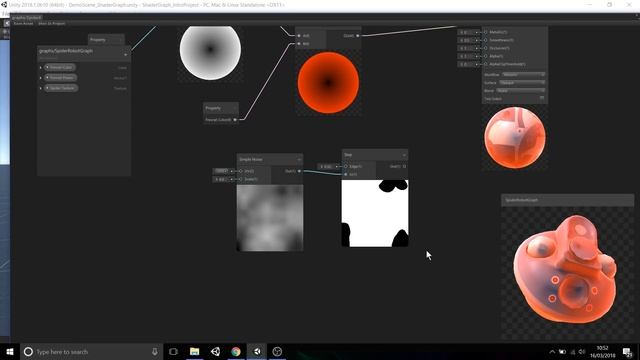Click the orange Fresnel sphere preview
The width and height of the screenshot is (640, 360).
point(328,82)
